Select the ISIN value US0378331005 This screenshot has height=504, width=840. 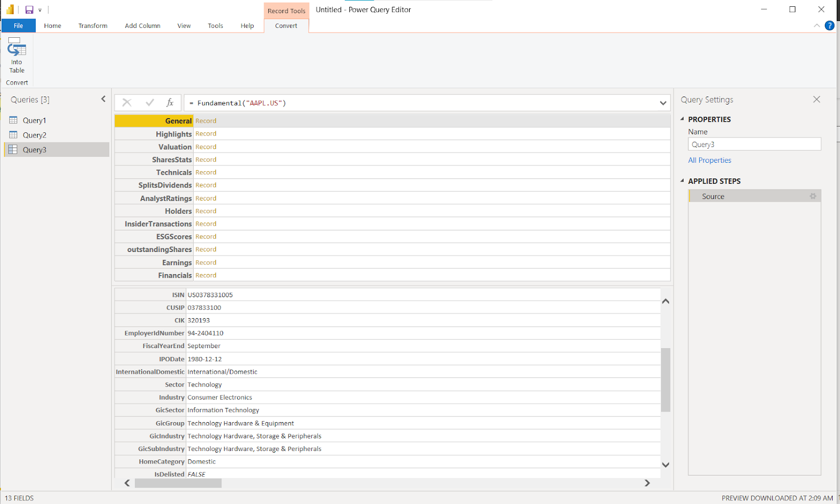[210, 295]
